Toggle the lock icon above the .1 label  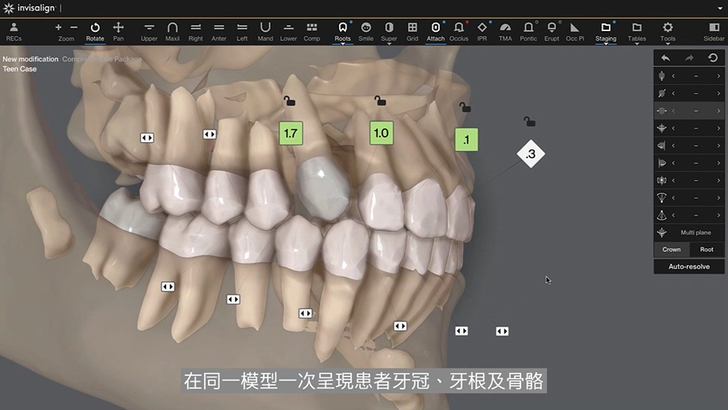[x=465, y=108]
